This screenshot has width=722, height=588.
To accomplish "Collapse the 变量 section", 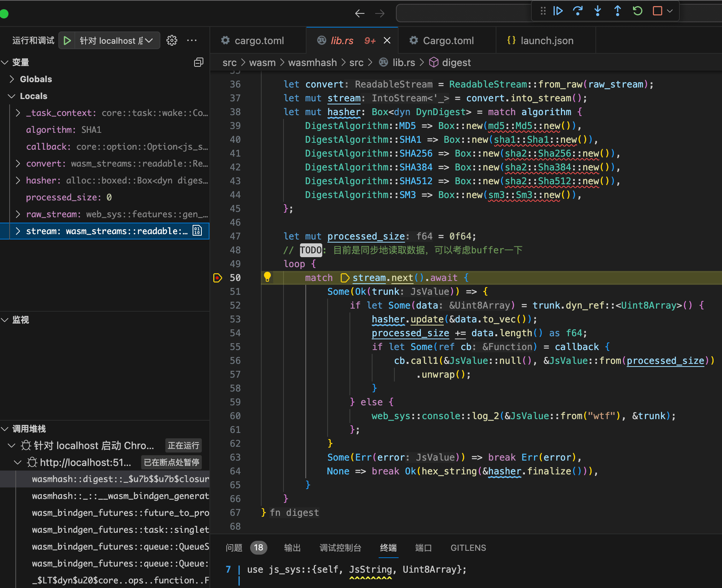I will (x=5, y=62).
